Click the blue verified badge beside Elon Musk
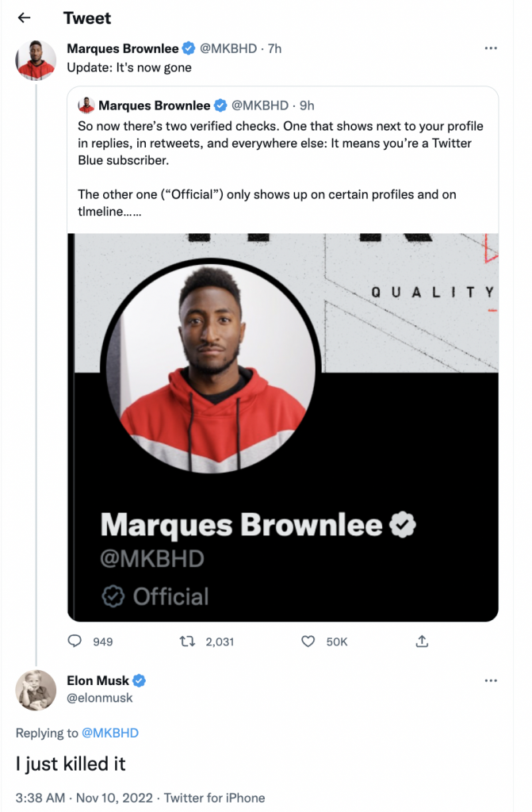 (140, 681)
